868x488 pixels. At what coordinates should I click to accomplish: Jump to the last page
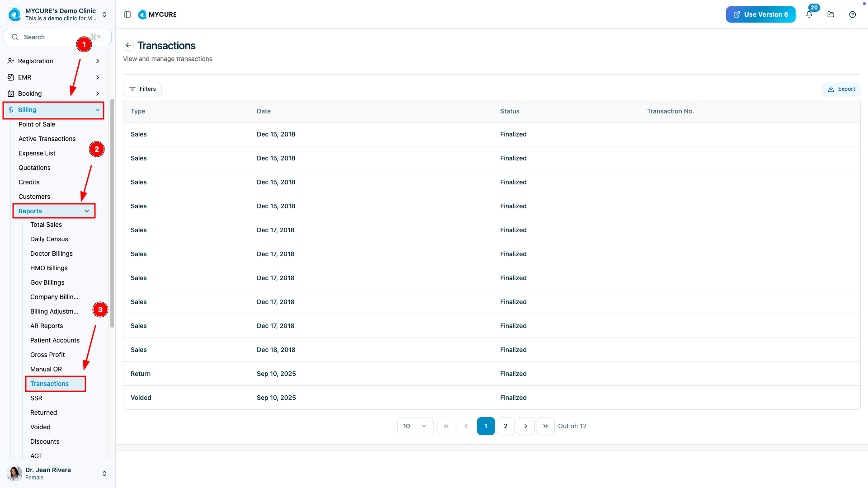tap(545, 426)
